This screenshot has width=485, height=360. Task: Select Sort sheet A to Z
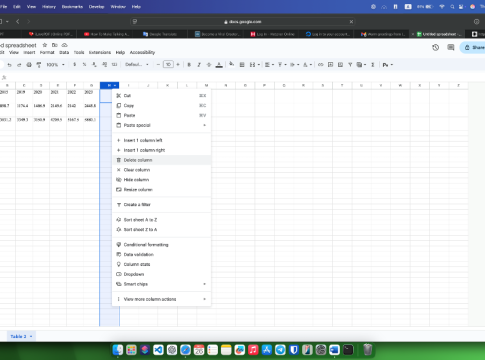coord(161,220)
